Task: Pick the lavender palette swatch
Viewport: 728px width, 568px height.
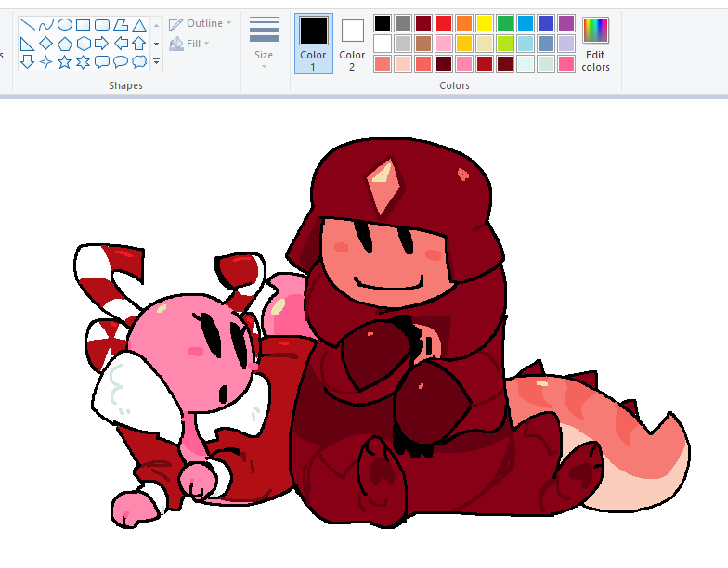Action: (566, 44)
